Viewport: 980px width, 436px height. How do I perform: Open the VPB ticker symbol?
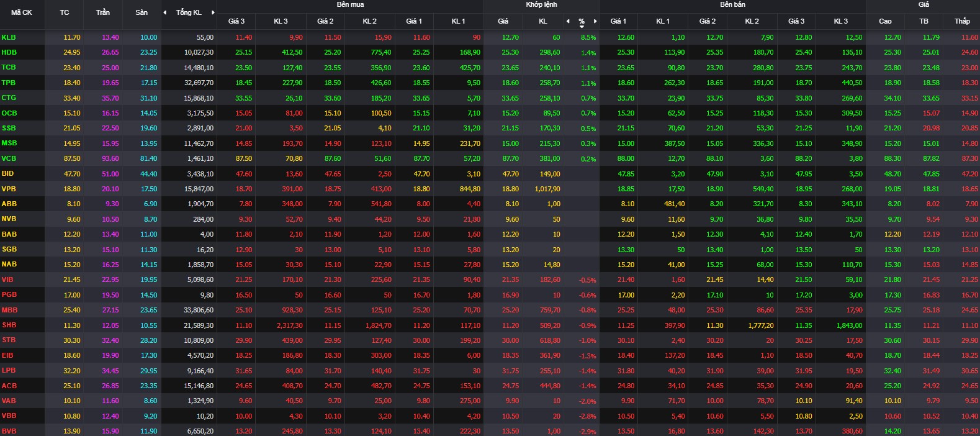[x=9, y=189]
